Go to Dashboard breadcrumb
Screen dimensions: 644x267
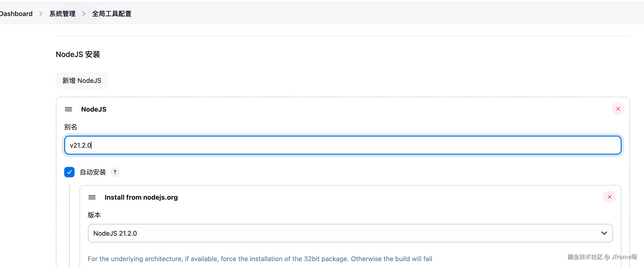tap(16, 14)
